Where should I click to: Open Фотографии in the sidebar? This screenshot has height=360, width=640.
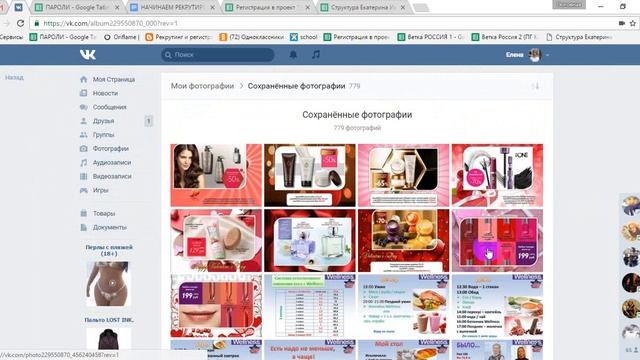(111, 149)
